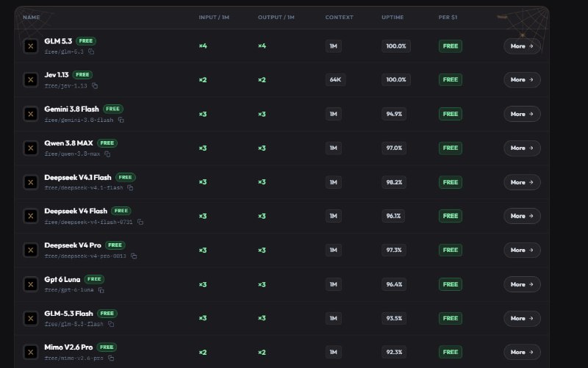
Task: Copy the free/gpt-6-luna model ID
Action: click(101, 290)
